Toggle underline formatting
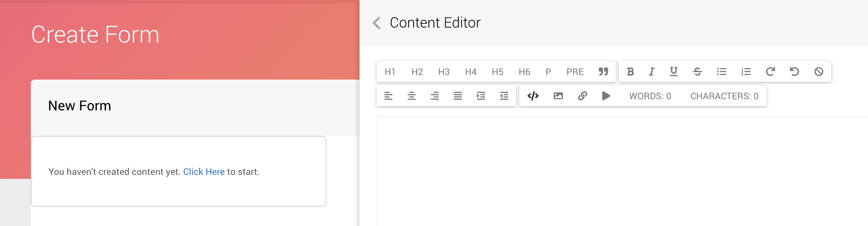 pos(673,72)
